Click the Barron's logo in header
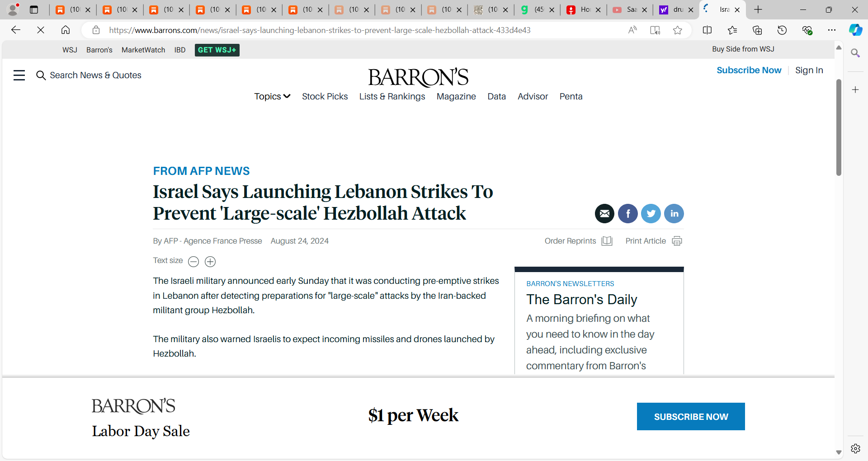Screen dimensions: 868x461 418,77
